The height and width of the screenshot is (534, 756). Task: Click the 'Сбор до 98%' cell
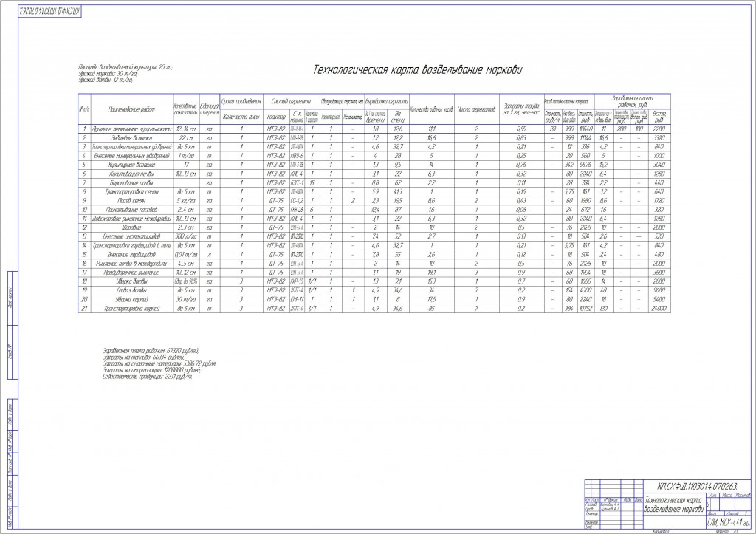point(185,281)
